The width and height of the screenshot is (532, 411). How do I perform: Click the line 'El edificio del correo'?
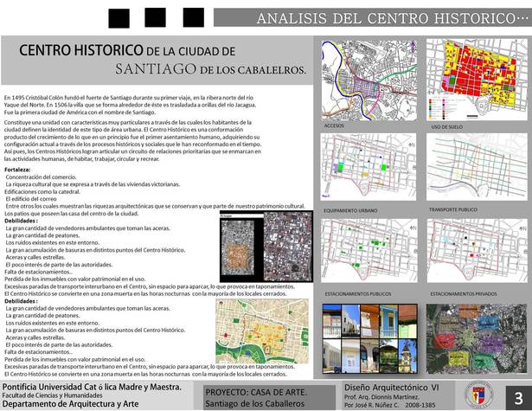tap(31, 199)
